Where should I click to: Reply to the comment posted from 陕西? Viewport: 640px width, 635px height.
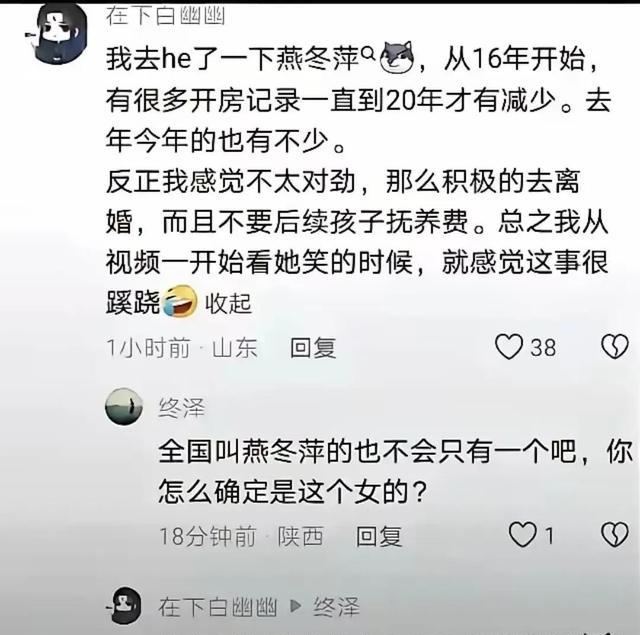379,536
